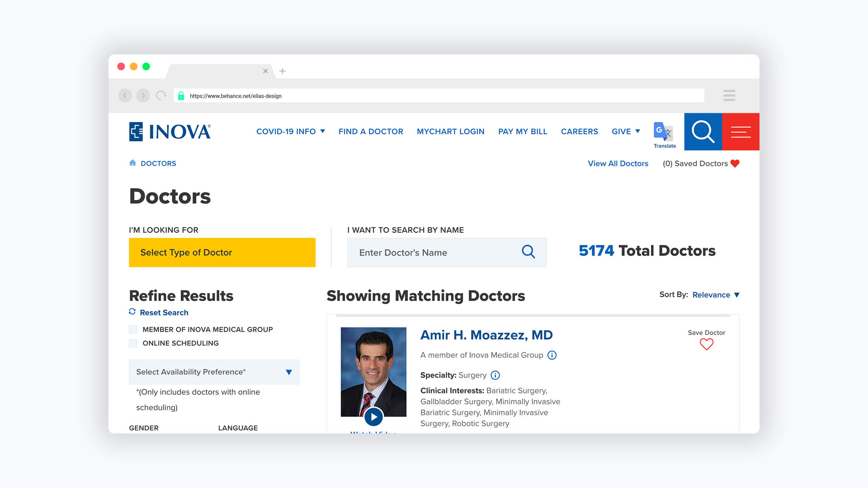
Task: Open the red hamburger menu
Action: [741, 131]
